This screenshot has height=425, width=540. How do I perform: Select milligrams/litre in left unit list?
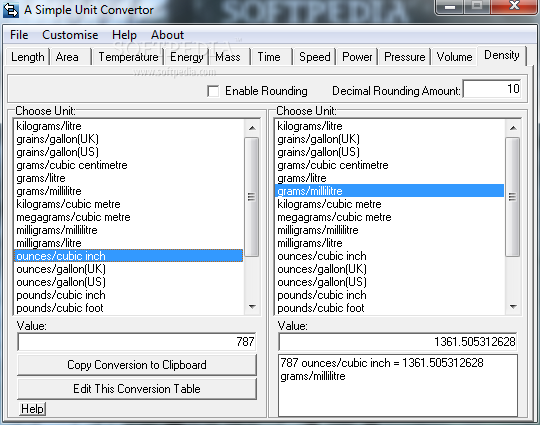coord(128,243)
